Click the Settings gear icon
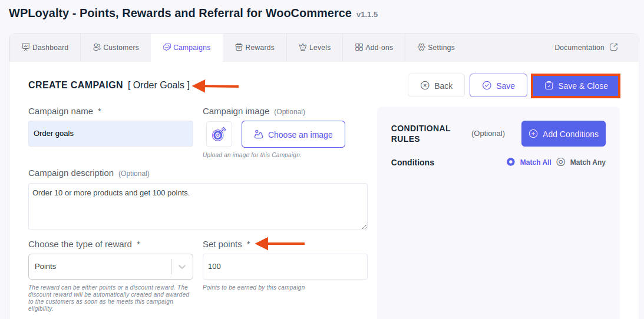This screenshot has height=319, width=644. 421,47
